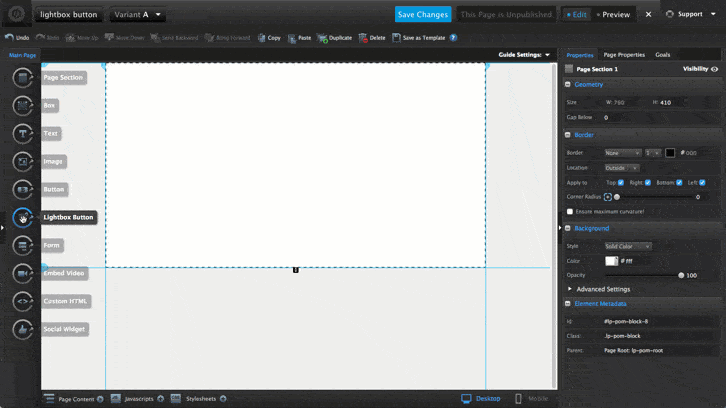Switch to the Page Properties tab

[624, 55]
